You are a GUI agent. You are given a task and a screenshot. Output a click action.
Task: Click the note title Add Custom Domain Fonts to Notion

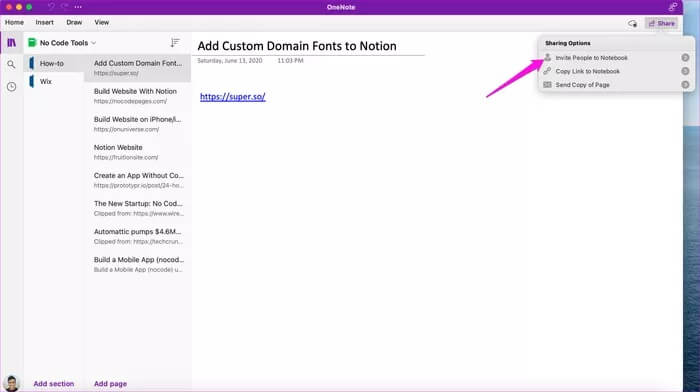click(297, 46)
